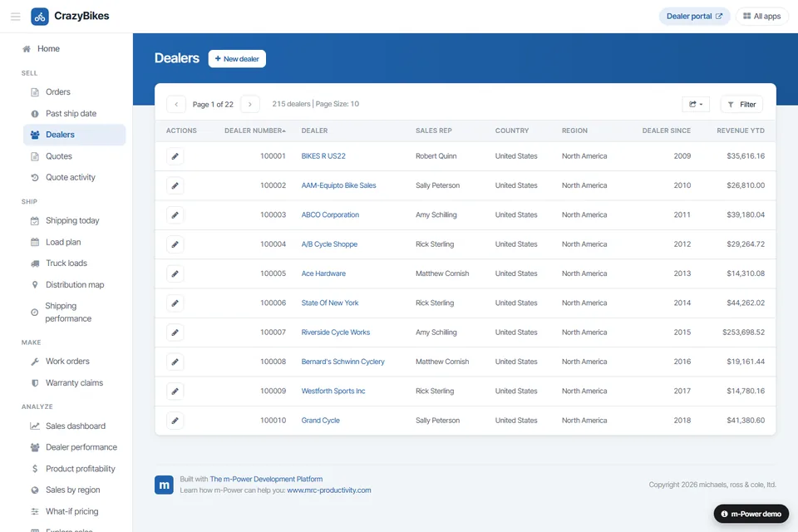This screenshot has height=532, width=798.
Task: Go to the previous page arrow
Action: point(176,105)
